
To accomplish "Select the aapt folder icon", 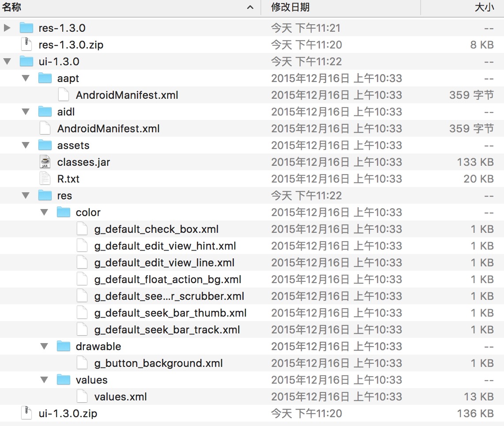I will click(45, 78).
